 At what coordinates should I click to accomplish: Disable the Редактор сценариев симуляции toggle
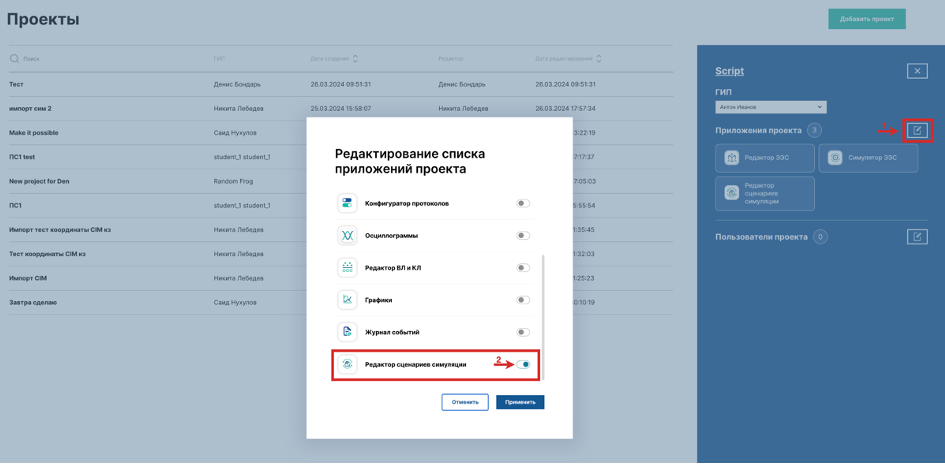tap(523, 365)
